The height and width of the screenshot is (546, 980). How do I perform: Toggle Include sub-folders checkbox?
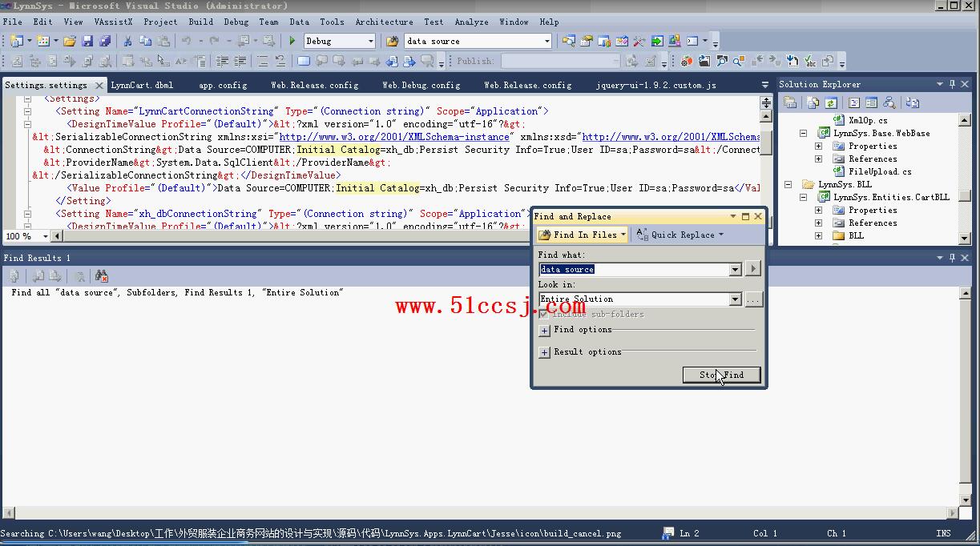544,314
